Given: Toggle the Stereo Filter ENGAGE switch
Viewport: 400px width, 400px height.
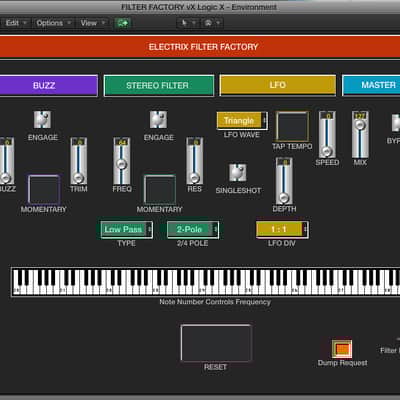Looking at the screenshot, I should click(x=158, y=120).
